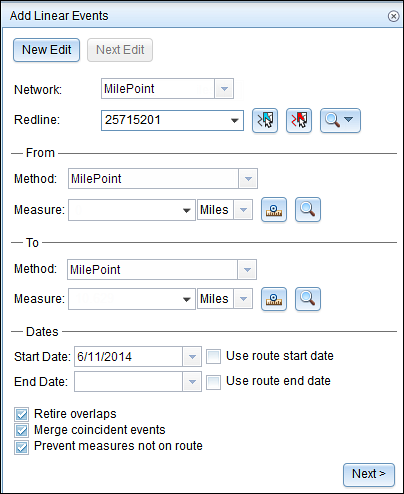Expand the To Measure value dropdown arrow
Viewport: 404px width, 494px height.
coord(187,299)
